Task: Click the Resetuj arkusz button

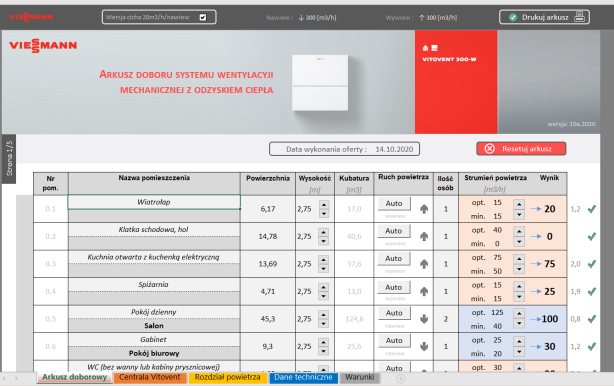Action: tap(521, 149)
